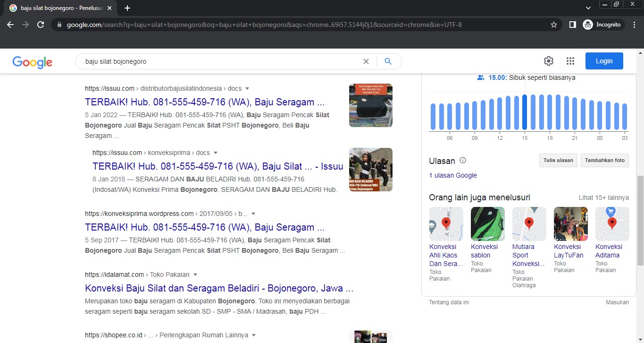Image resolution: width=644 pixels, height=343 pixels.
Task: Click 'Konveksi LayTuFan' text link
Action: pyautogui.click(x=569, y=251)
